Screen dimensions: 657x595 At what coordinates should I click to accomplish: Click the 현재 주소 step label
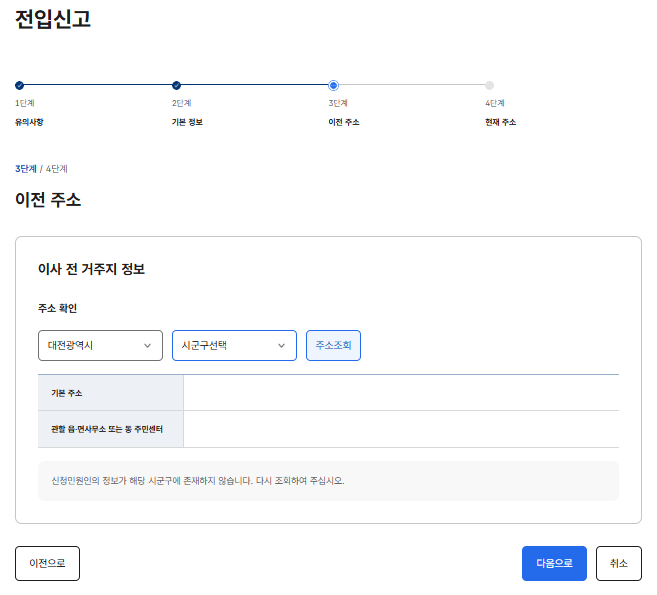[501, 122]
